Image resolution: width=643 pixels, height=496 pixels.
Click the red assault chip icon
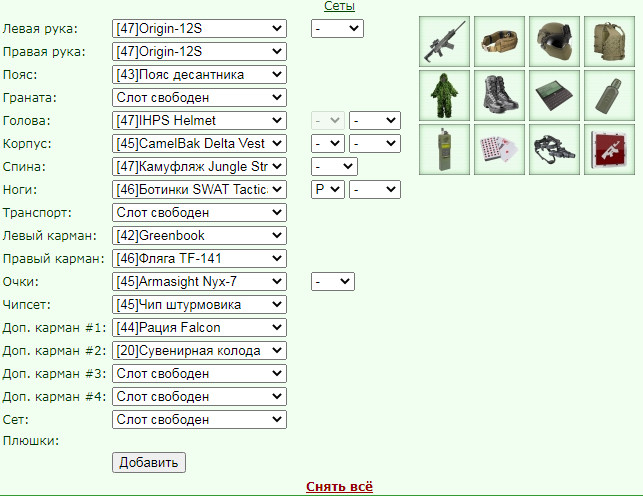(609, 150)
